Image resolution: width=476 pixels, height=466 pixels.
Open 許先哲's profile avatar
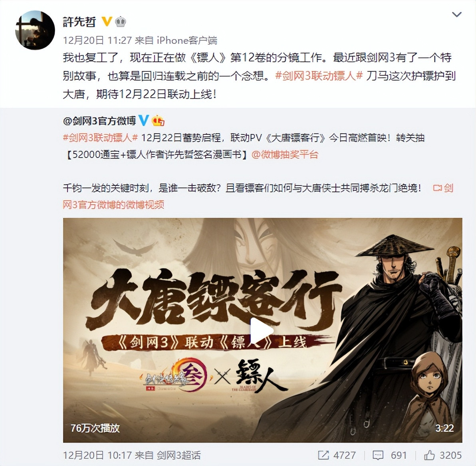35,30
